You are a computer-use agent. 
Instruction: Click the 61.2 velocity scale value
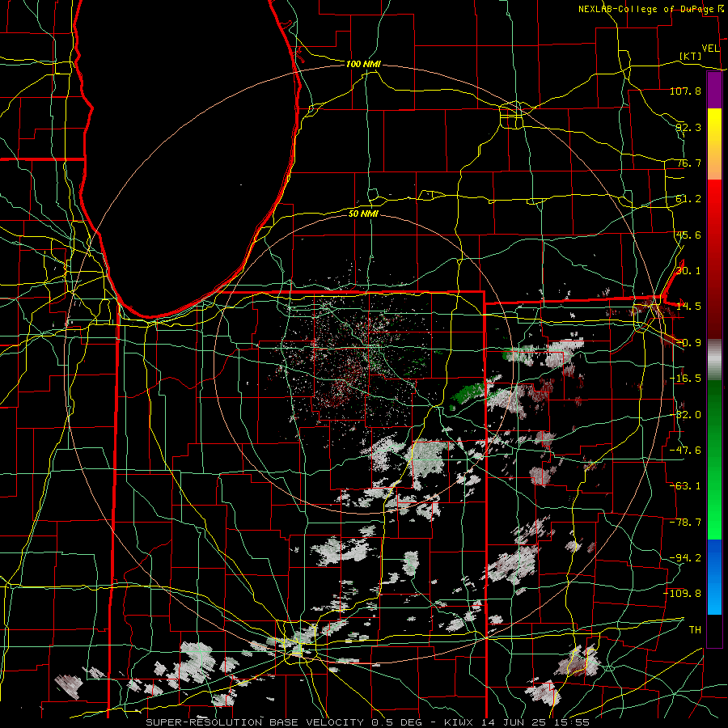click(x=688, y=199)
